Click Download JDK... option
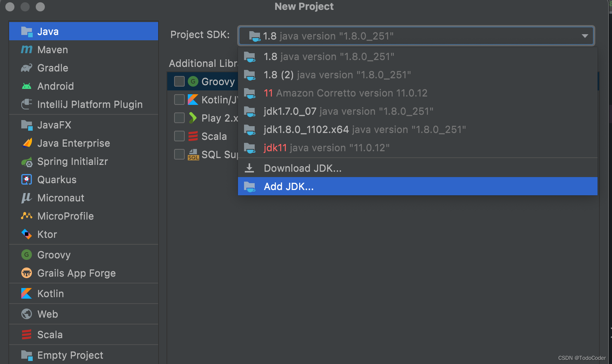Screen dimensions: 612x364 click(417, 168)
